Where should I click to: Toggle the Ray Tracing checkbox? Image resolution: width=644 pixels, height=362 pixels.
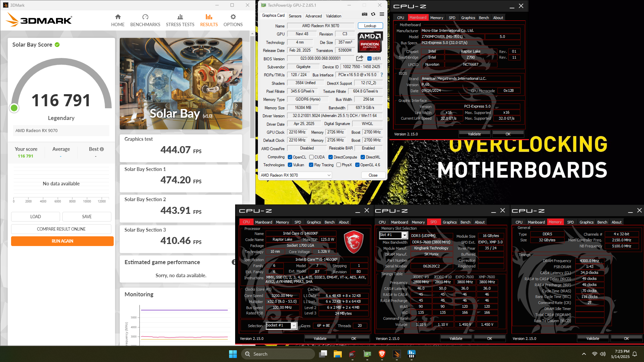[x=311, y=165]
